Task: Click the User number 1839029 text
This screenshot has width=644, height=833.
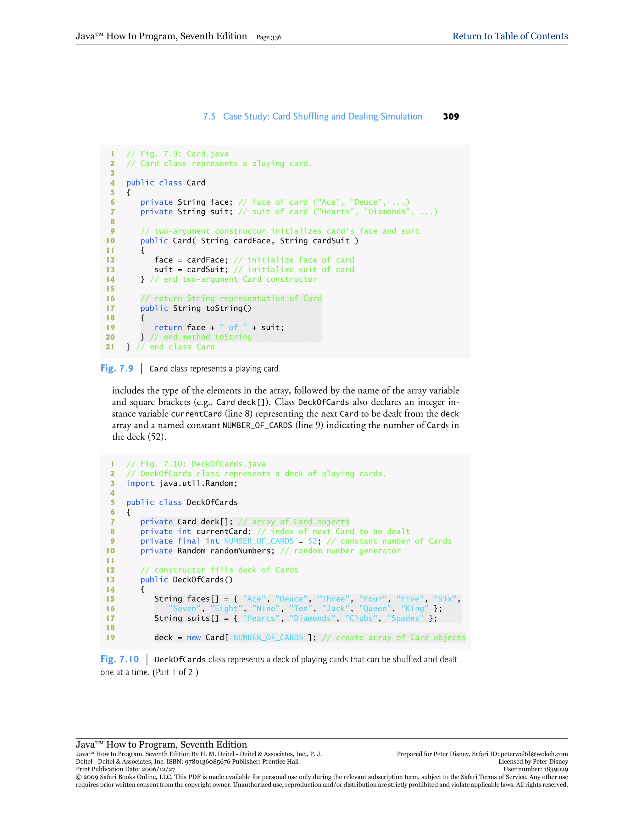Action: click(535, 769)
